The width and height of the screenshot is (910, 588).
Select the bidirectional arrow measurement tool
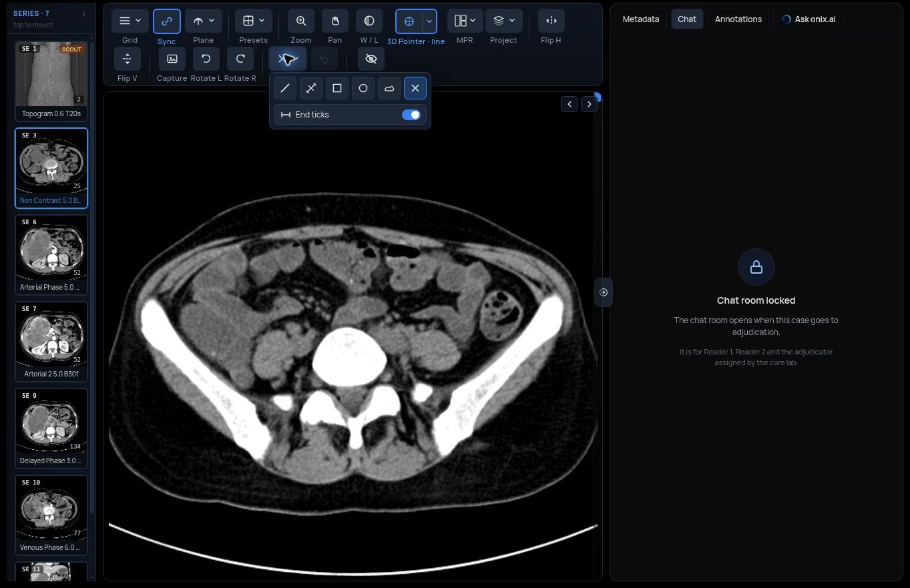(x=311, y=88)
